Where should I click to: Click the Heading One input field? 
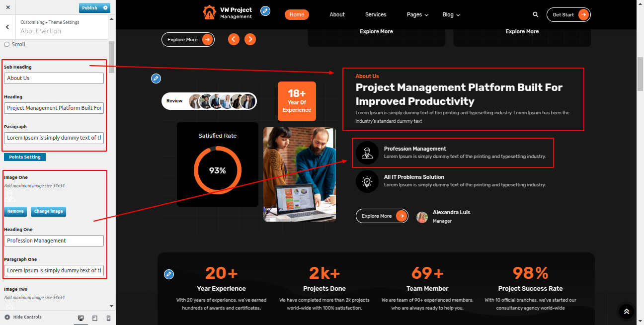coord(54,241)
